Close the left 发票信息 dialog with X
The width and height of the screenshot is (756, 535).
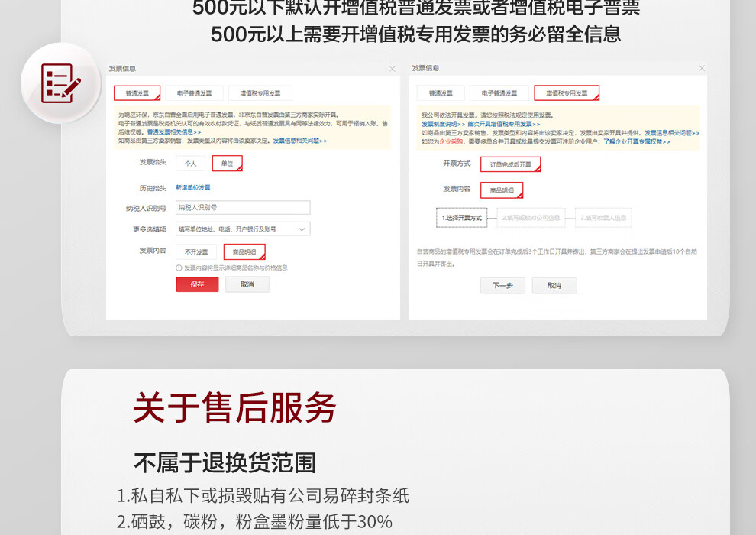tap(393, 69)
